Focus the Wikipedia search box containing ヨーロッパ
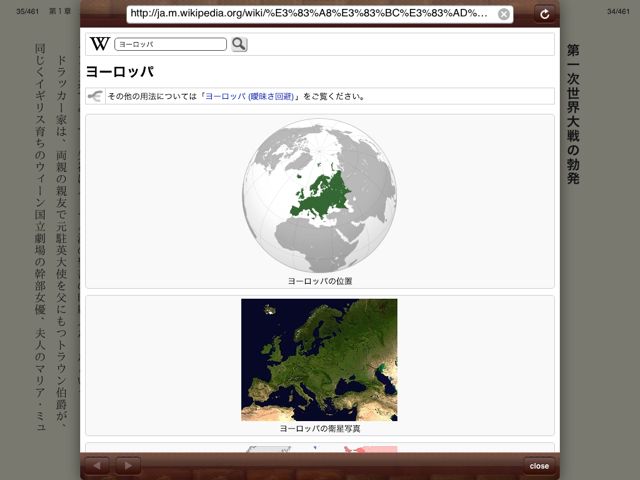Viewport: 640px width, 480px height. pyautogui.click(x=170, y=44)
